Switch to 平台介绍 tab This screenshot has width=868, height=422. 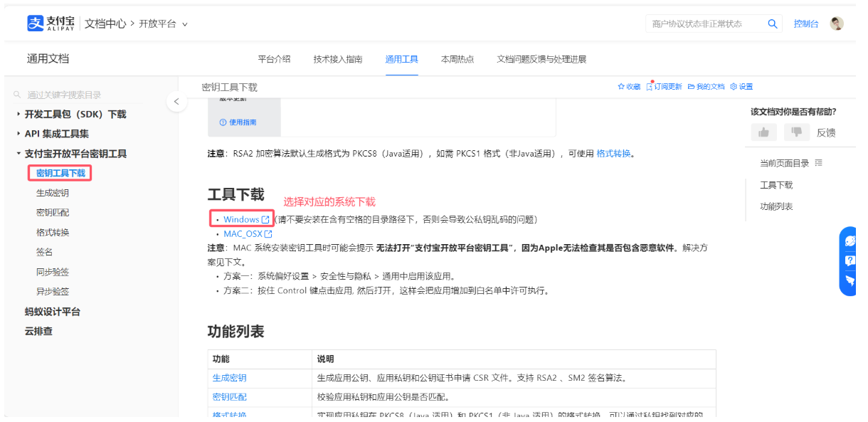click(x=274, y=59)
